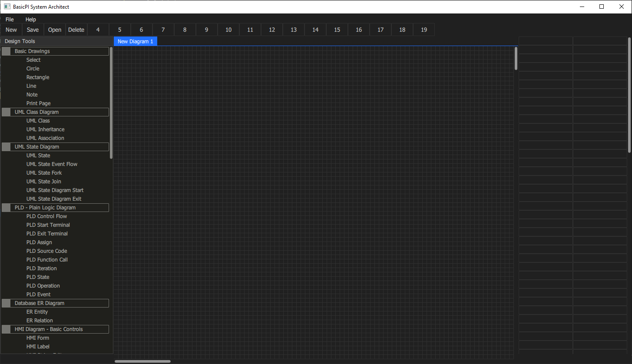This screenshot has width=632, height=364.
Task: Select the HMI Form tool
Action: [x=38, y=338]
